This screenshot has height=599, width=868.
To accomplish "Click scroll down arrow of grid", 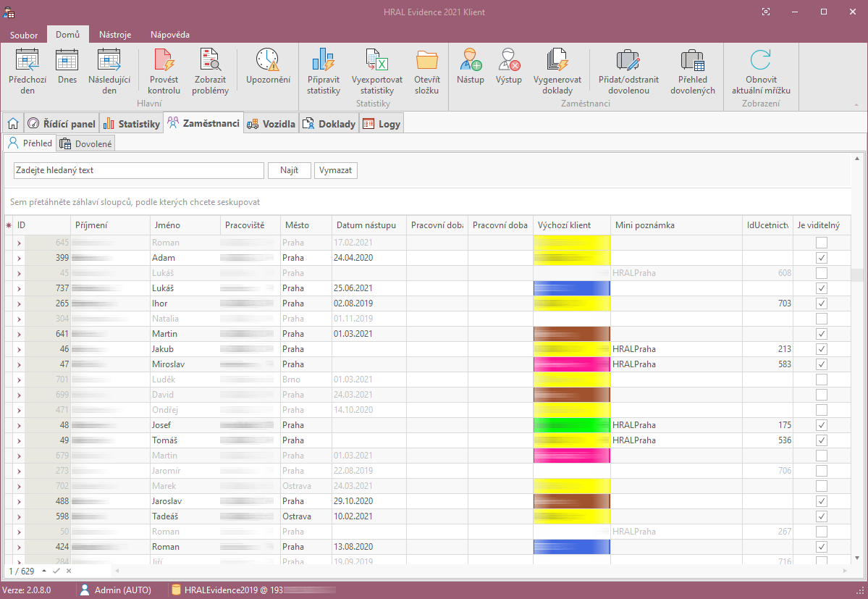I will (x=857, y=558).
